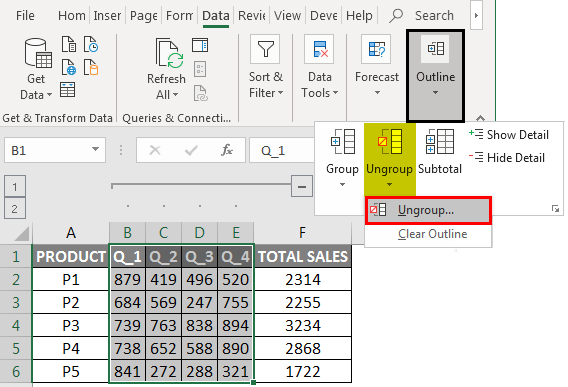
Task: Click the Recent Sources icon
Action: [91, 44]
